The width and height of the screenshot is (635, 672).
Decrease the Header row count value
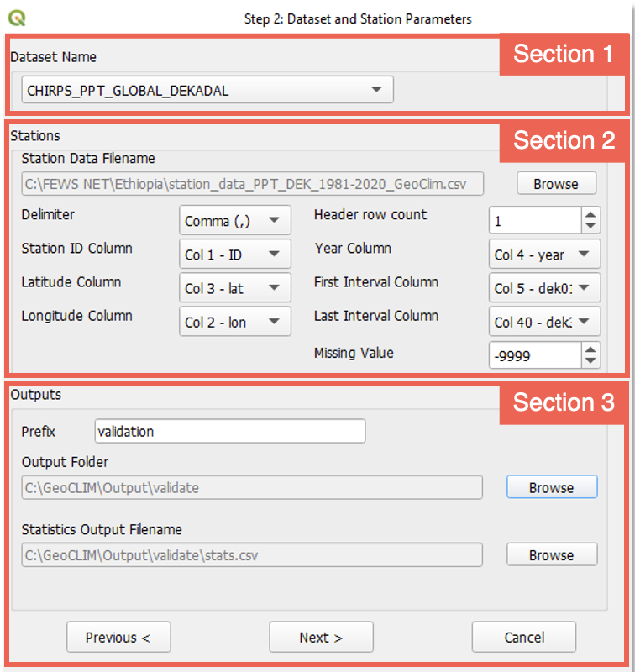click(x=590, y=227)
